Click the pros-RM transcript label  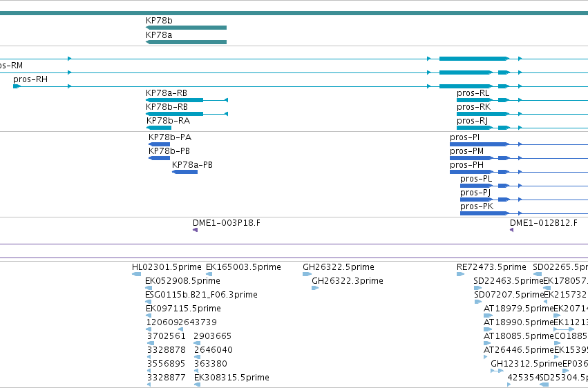click(x=11, y=66)
